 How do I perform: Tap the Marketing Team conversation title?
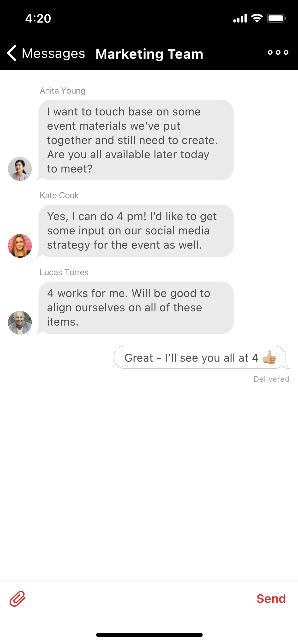coord(149,54)
